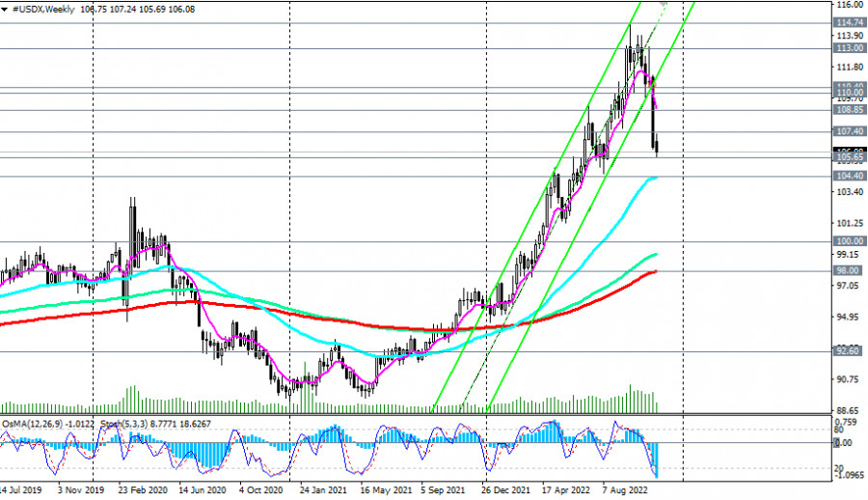This screenshot has width=868, height=500.
Task: Click the 116.00 price scale value
Action: [848, 6]
